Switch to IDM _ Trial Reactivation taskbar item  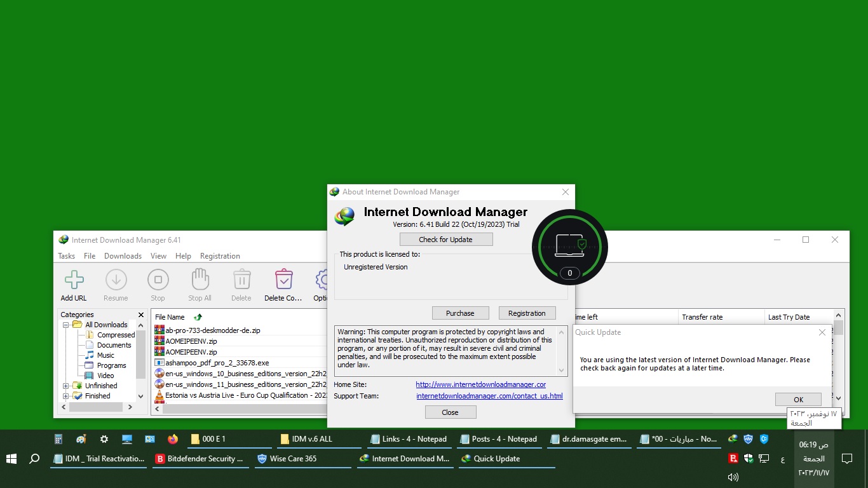[98, 459]
